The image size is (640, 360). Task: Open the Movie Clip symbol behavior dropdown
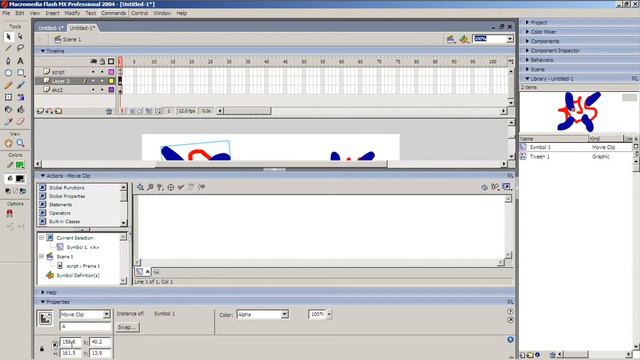[107, 314]
